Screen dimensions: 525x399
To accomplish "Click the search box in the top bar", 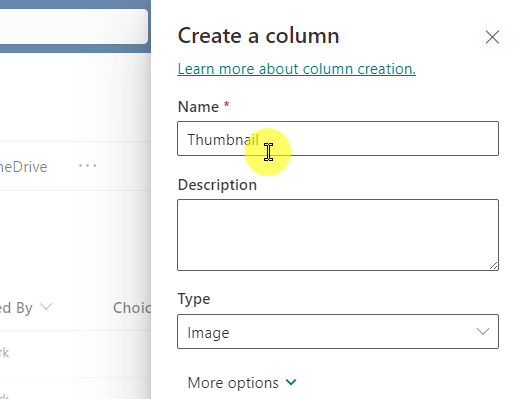I will (x=74, y=26).
